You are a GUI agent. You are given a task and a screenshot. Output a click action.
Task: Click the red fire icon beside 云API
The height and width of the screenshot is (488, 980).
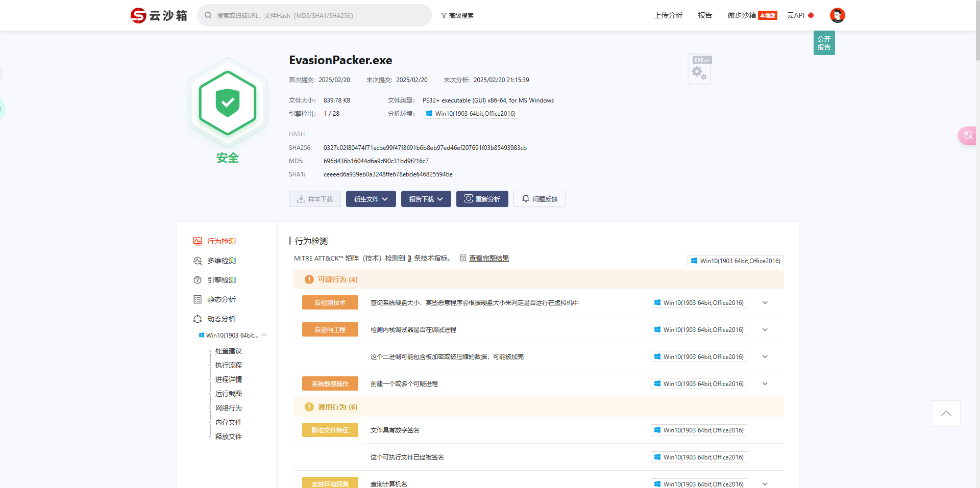811,15
